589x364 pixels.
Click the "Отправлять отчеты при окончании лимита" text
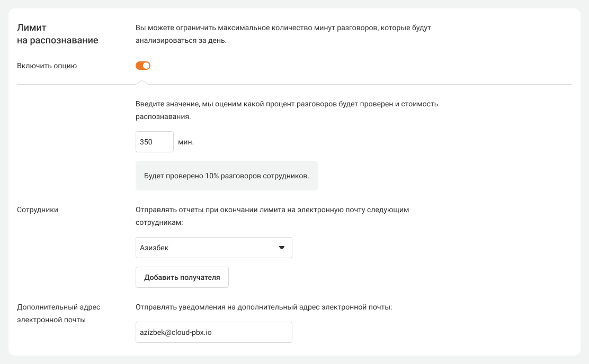272,210
